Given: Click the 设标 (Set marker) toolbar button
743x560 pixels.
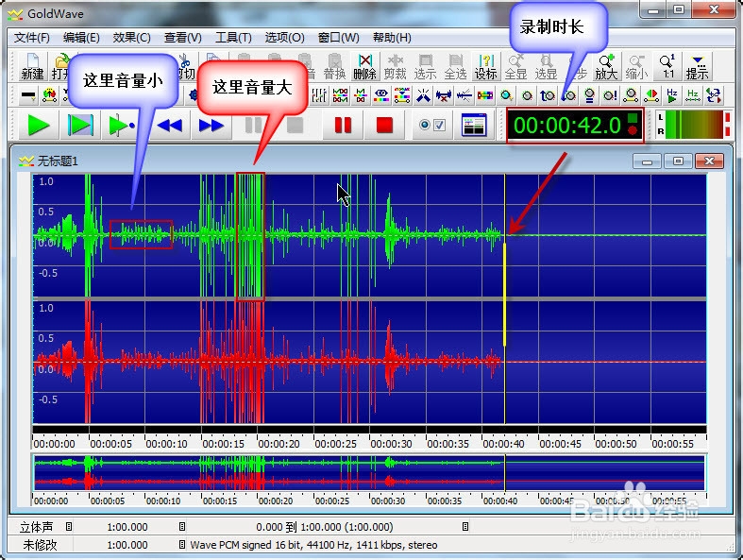Looking at the screenshot, I should pyautogui.click(x=485, y=66).
